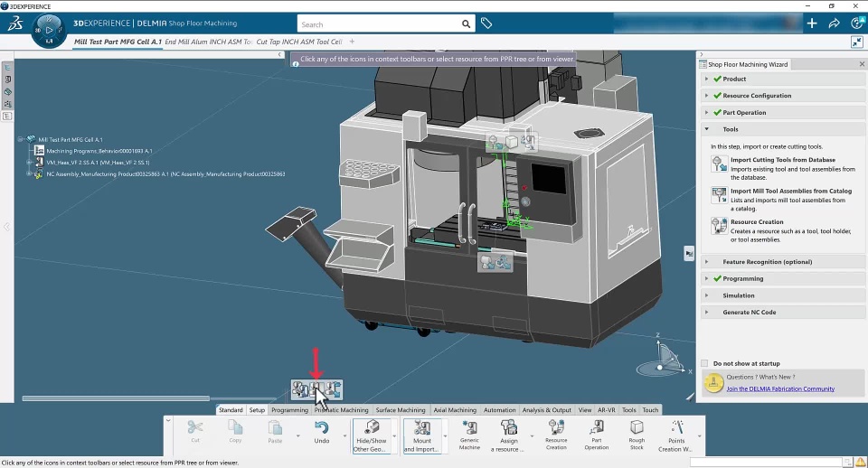
Task: Click the horizontal scrollbar under the tree
Action: pyautogui.click(x=115, y=398)
